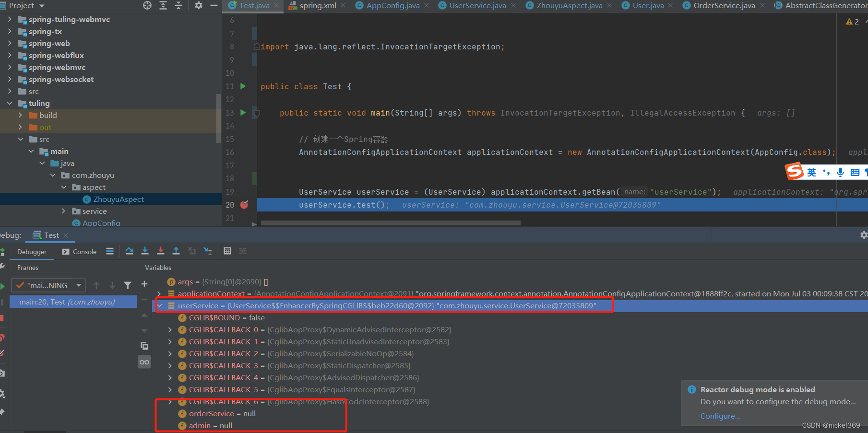Open Evaluate Expression calculator icon

point(227,251)
